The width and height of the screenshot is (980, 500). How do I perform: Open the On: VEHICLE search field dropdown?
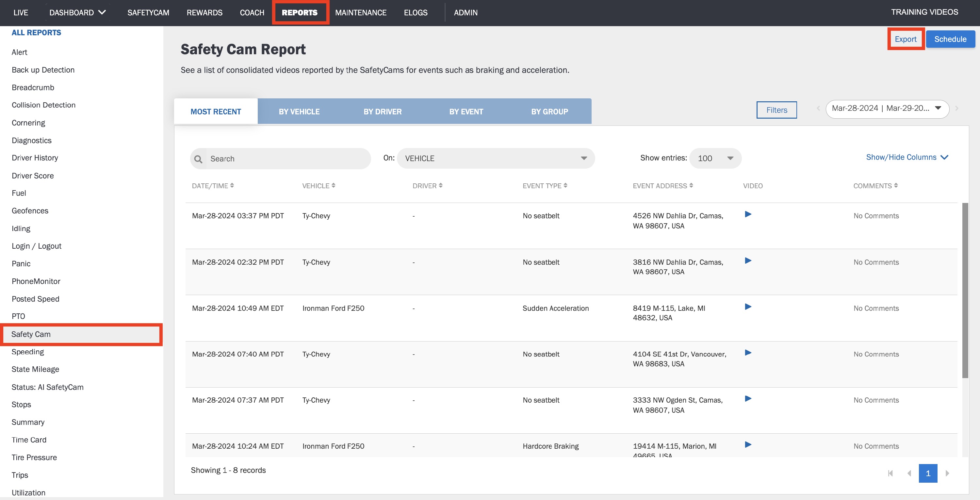(x=496, y=158)
